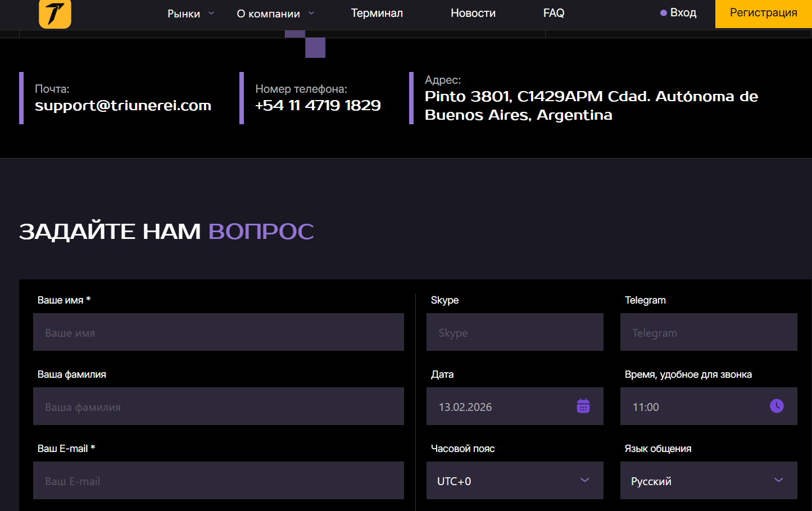Open calendar picker in Дата field
The width and height of the screenshot is (812, 511).
tap(583, 406)
